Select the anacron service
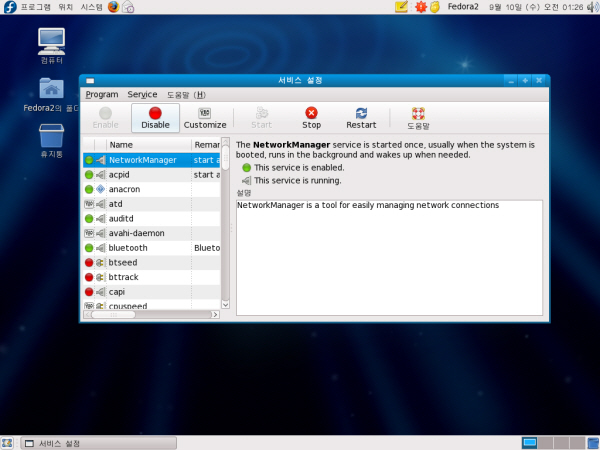The image size is (600, 450). coord(152,189)
